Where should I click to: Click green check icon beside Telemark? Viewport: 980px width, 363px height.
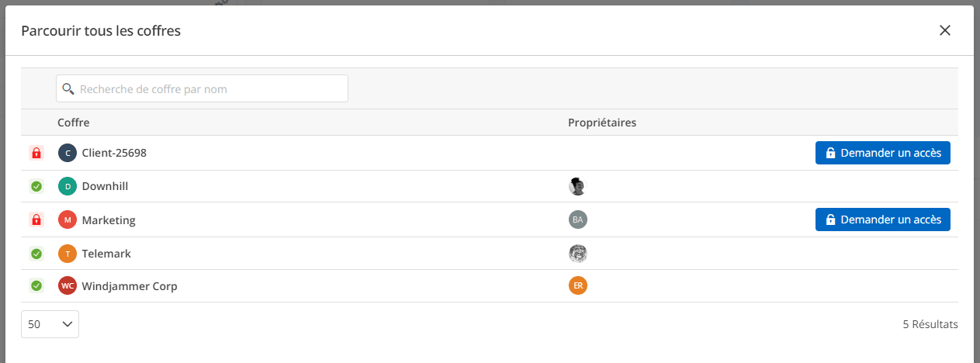[x=36, y=254]
